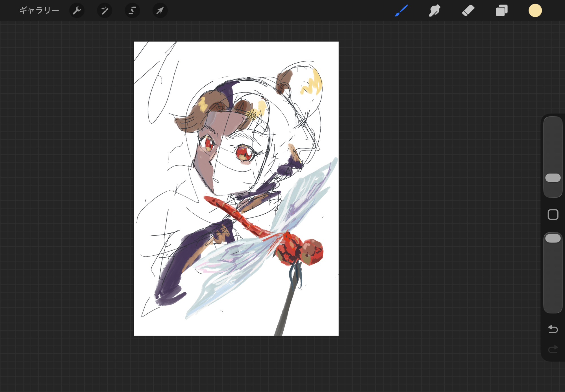This screenshot has width=565, height=392.
Task: Select the Brush tool
Action: coord(401,11)
